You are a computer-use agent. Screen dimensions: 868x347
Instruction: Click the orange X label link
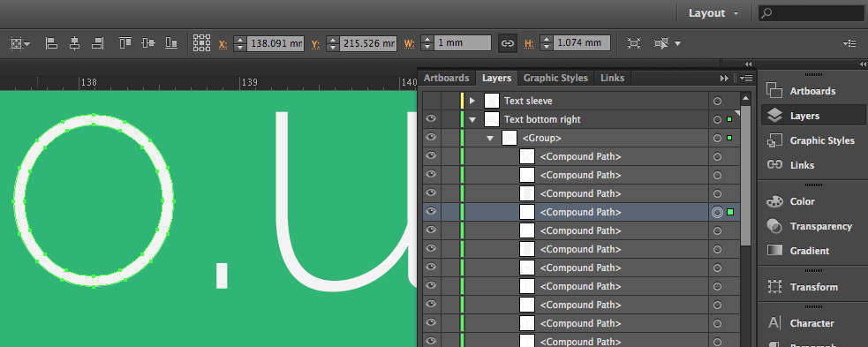click(x=223, y=44)
